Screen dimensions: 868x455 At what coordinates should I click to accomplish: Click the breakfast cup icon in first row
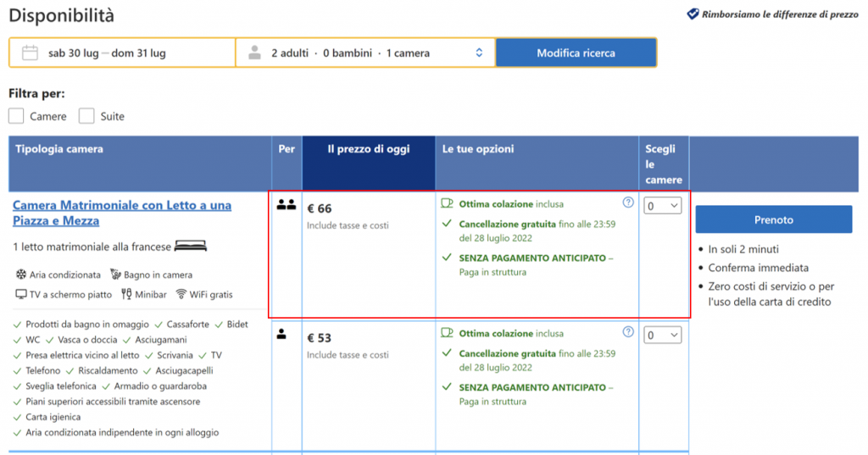[x=448, y=203]
